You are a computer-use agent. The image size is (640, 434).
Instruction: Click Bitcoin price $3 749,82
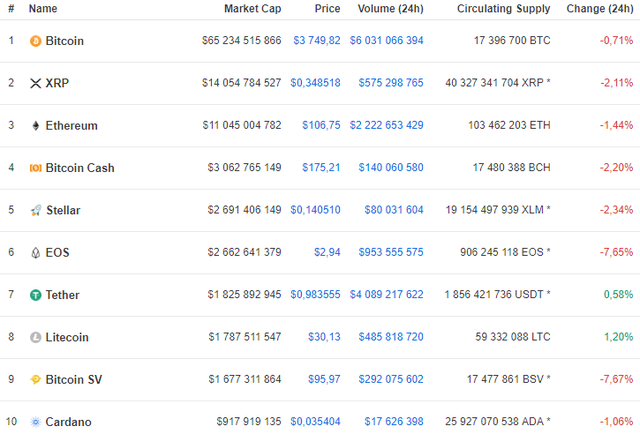coord(317,40)
